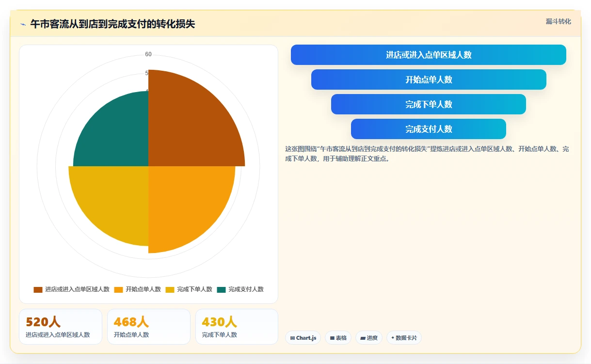
Task: Select the 完成支付人数 funnel bar
Action: [x=429, y=129]
